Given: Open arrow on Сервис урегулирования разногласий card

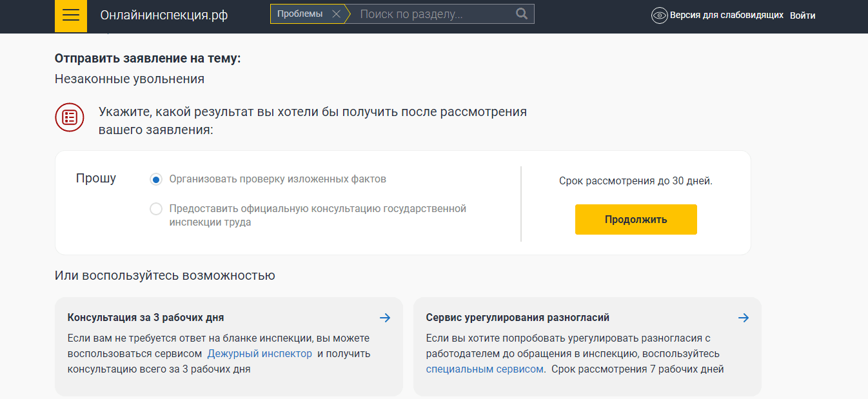Looking at the screenshot, I should pos(744,318).
